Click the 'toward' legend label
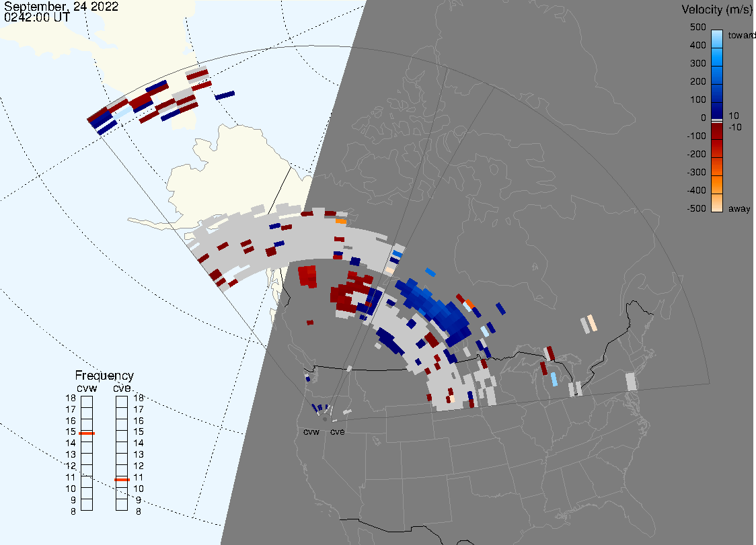Image resolution: width=756 pixels, height=545 pixels. point(741,35)
